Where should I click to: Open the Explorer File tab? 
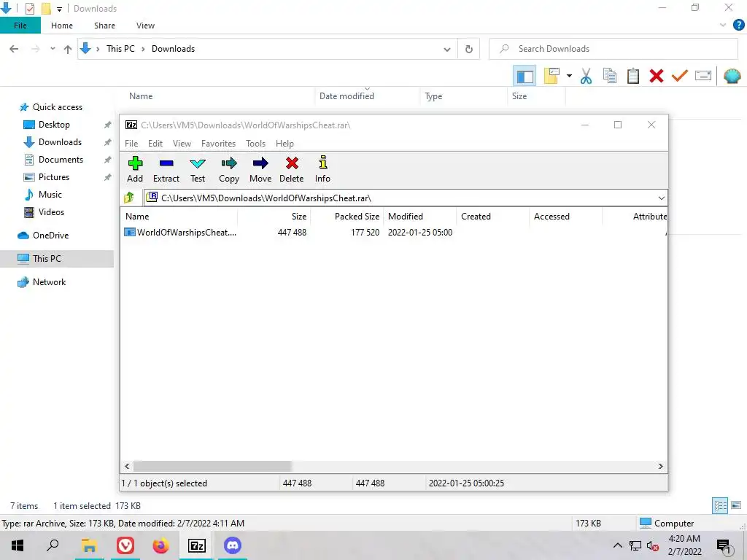tap(20, 26)
